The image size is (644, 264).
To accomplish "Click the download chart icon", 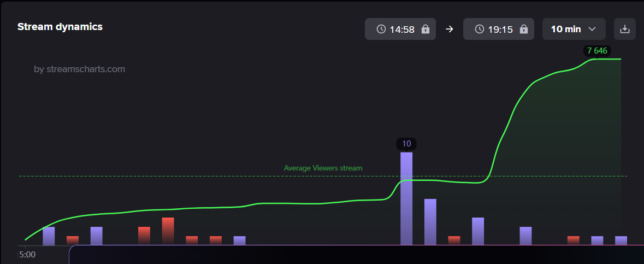I will (625, 29).
